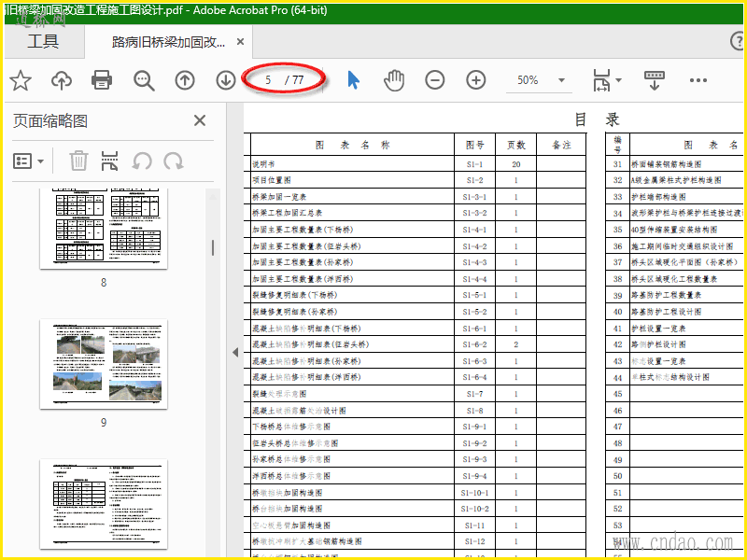Image resolution: width=747 pixels, height=560 pixels.
Task: Click 项目位置图 entry in contents
Action: click(272, 180)
